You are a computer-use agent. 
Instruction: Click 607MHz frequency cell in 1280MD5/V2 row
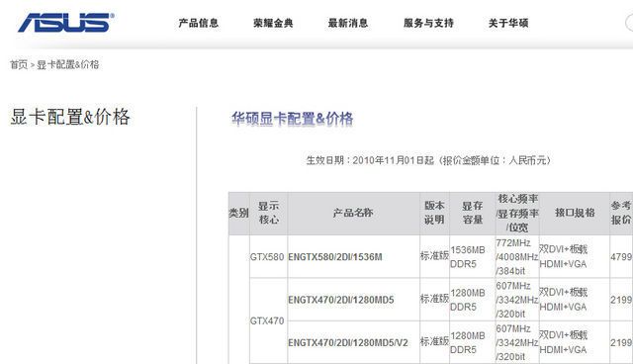tap(517, 342)
